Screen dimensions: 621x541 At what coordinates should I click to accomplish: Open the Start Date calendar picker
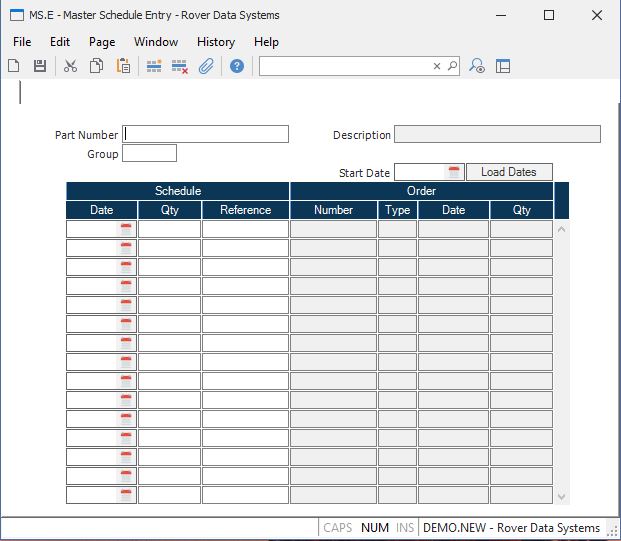(x=453, y=172)
